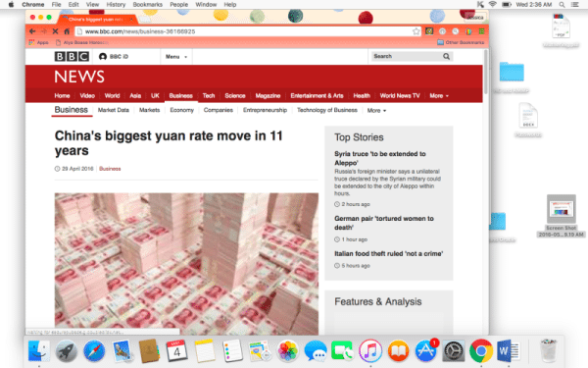The image size is (588, 368).
Task: Launch iTunes from the dock
Action: point(370,351)
